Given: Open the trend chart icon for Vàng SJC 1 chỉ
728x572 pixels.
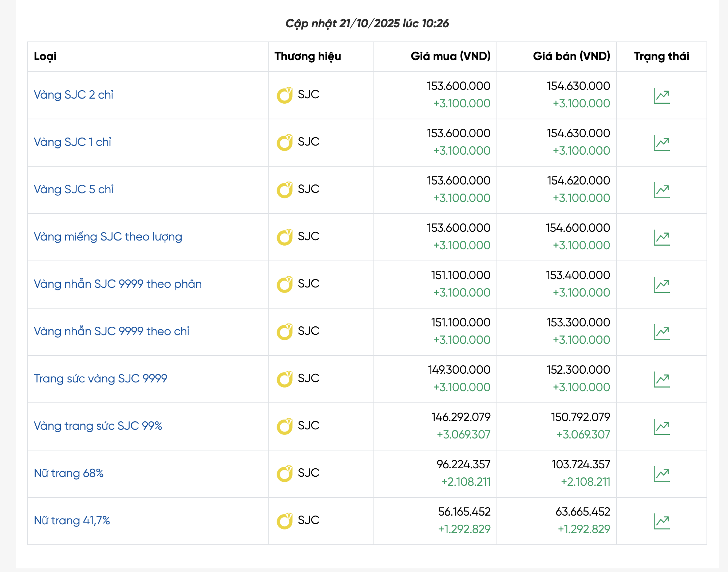Looking at the screenshot, I should click(x=661, y=143).
